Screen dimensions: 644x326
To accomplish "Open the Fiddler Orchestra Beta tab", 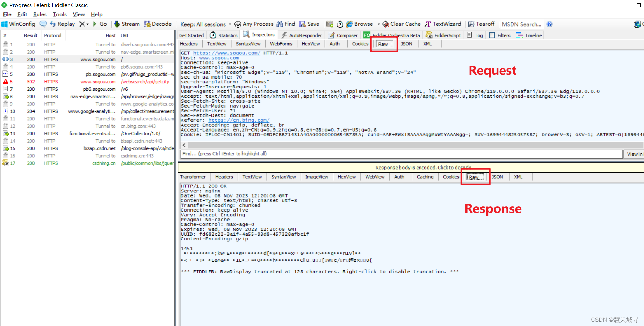I will click(392, 35).
